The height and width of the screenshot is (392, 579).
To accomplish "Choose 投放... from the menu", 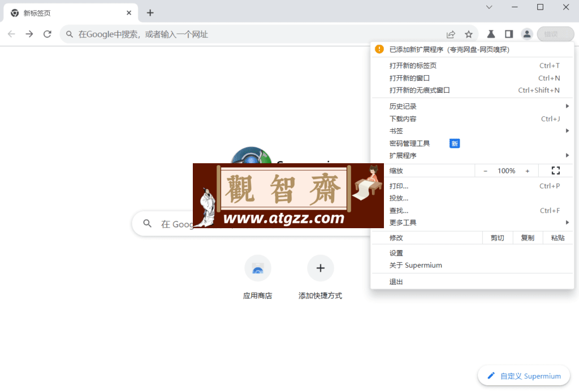I will click(x=472, y=198).
